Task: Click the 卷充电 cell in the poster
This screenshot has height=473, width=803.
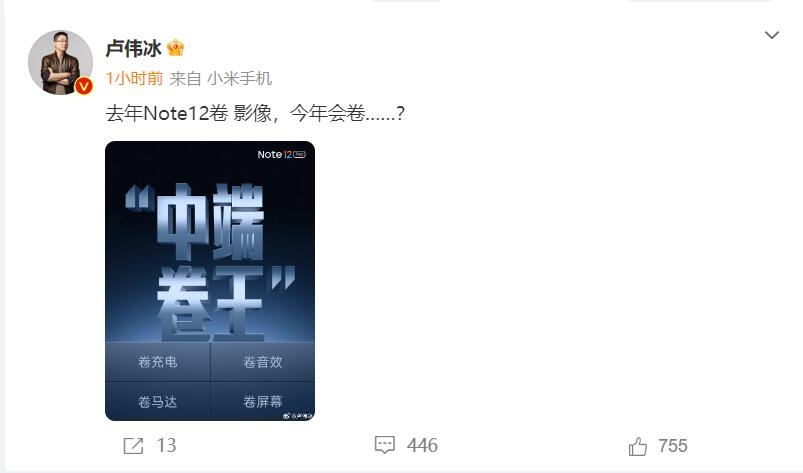Action: click(158, 362)
